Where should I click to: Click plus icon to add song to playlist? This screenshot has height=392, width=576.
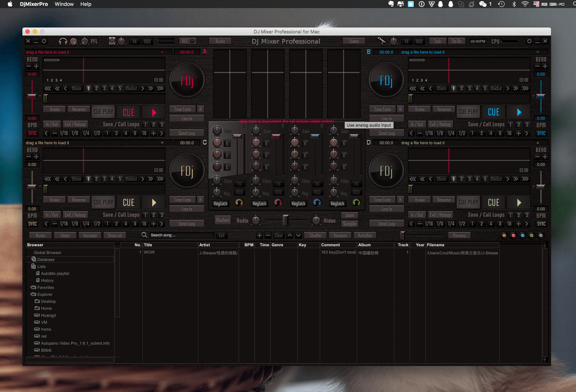tap(259, 235)
